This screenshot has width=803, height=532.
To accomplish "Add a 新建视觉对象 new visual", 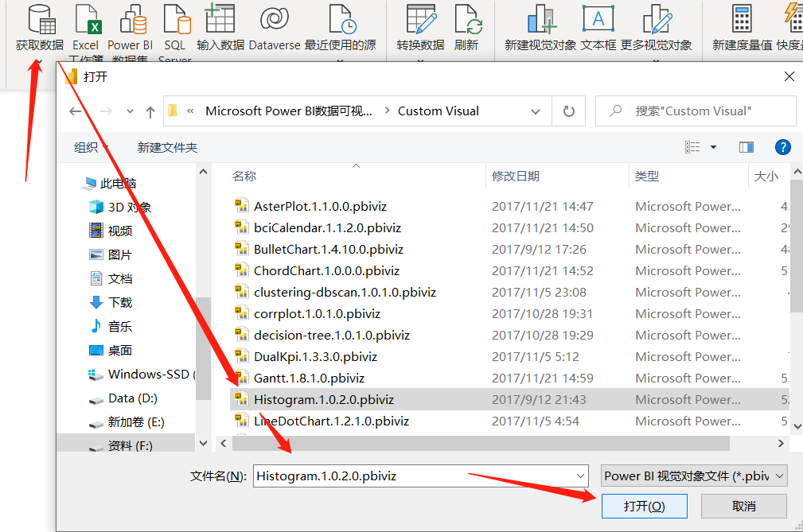I will point(541,19).
